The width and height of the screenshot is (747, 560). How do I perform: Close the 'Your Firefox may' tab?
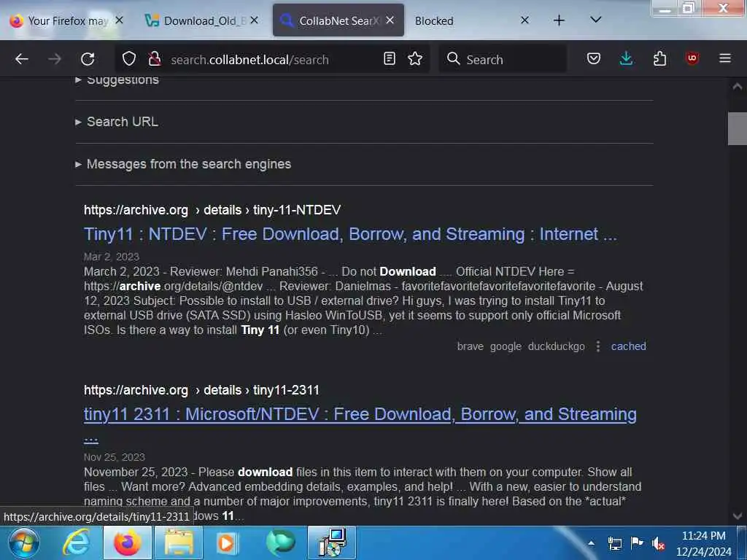coord(119,20)
